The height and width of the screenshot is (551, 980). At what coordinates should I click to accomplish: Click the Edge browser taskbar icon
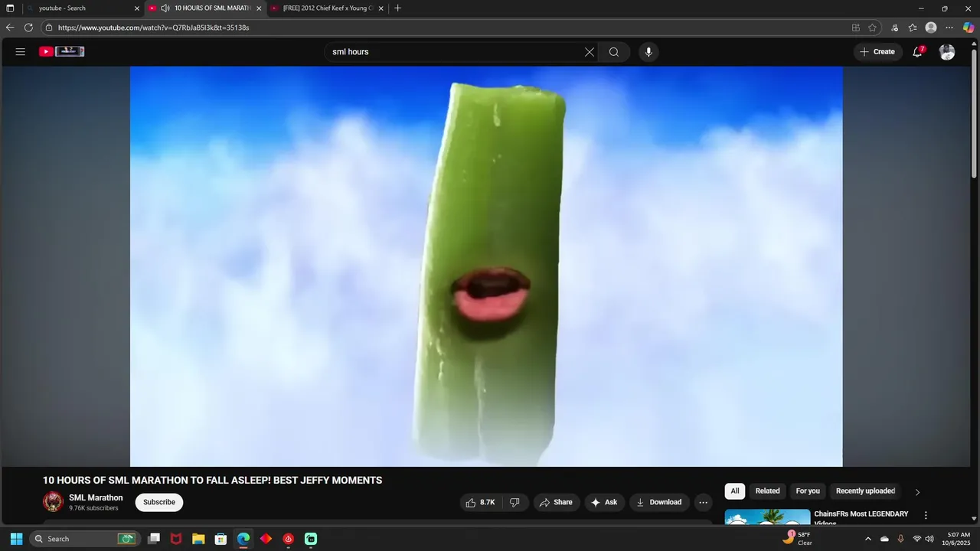[243, 539]
